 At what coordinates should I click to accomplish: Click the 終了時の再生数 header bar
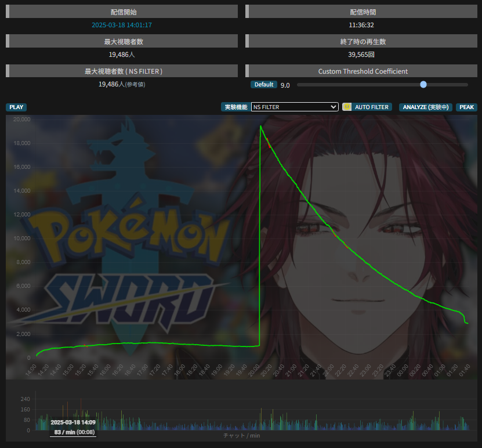pos(363,41)
